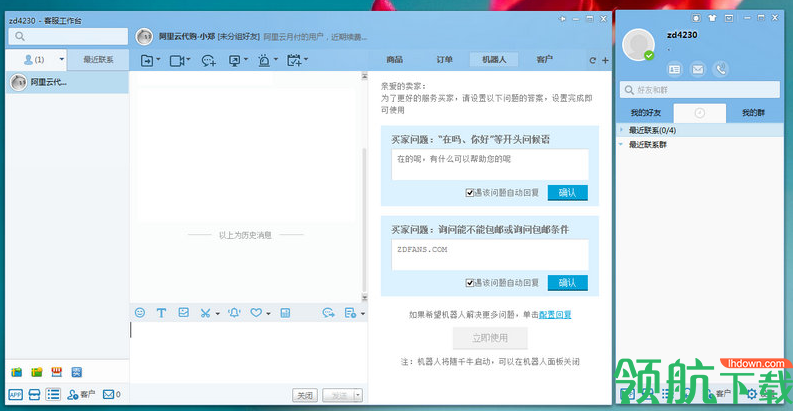Click the phone call icon under zd4230
This screenshot has width=793, height=411.
click(721, 69)
